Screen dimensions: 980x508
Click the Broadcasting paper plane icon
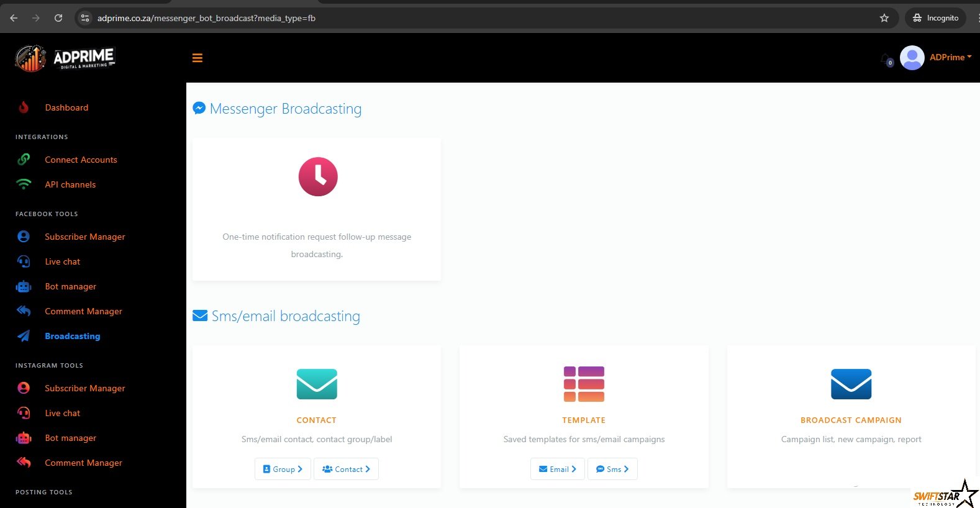[x=24, y=336]
